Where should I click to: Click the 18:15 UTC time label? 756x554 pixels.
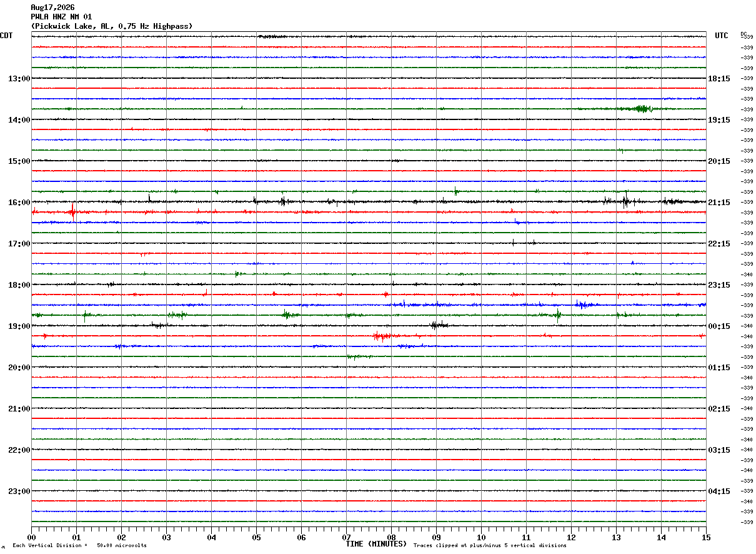click(719, 79)
